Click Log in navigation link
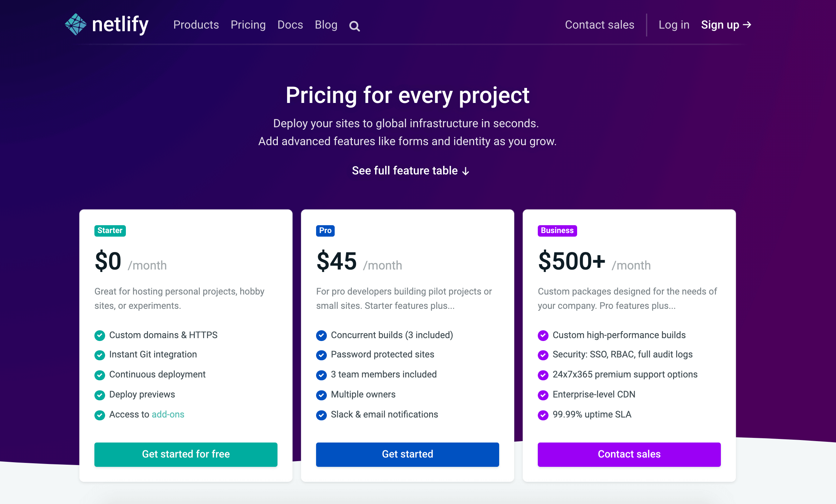 point(673,24)
